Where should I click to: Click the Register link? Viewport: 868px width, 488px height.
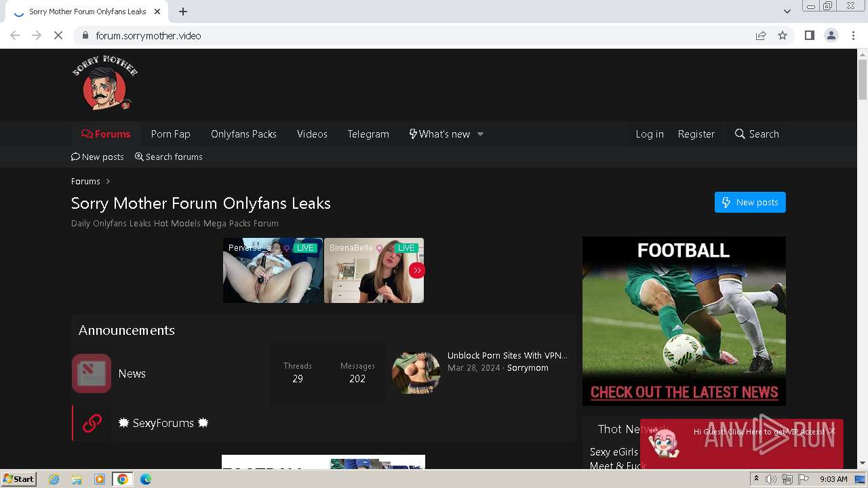click(696, 134)
